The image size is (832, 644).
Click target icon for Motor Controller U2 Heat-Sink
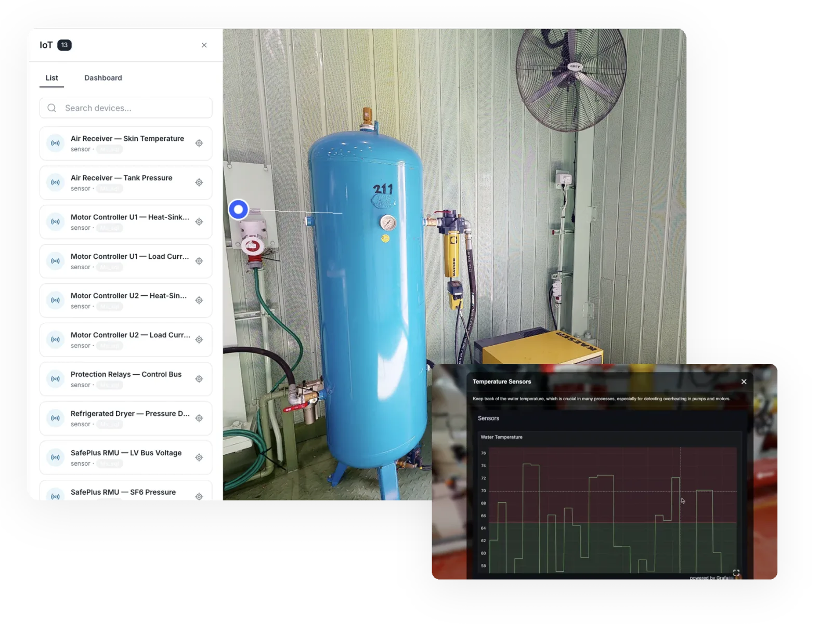pyautogui.click(x=199, y=300)
